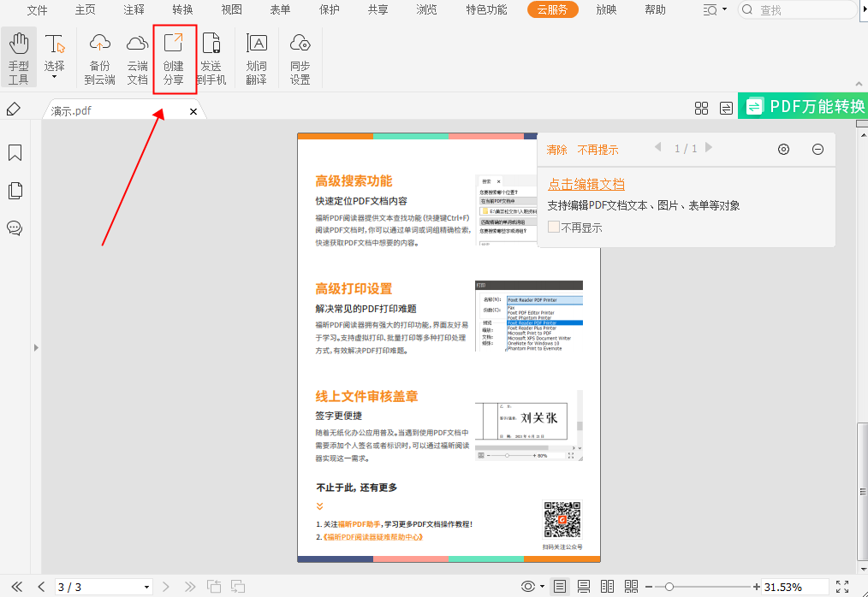The image size is (868, 597).
Task: Open Sync Settings (同步设置)
Action: pos(300,57)
